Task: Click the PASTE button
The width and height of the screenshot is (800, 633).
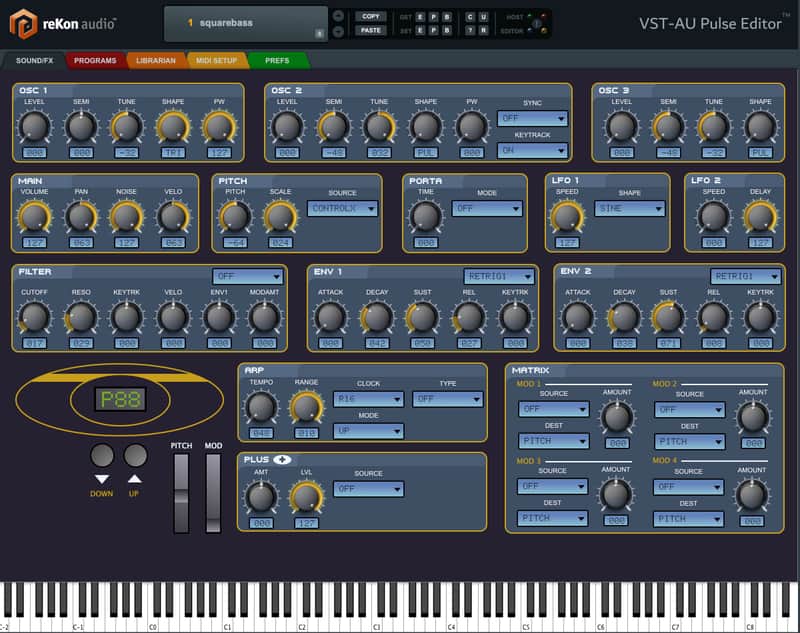Action: (x=371, y=31)
